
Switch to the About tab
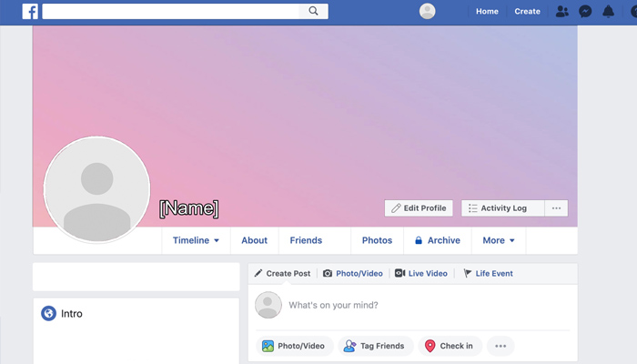pos(255,240)
